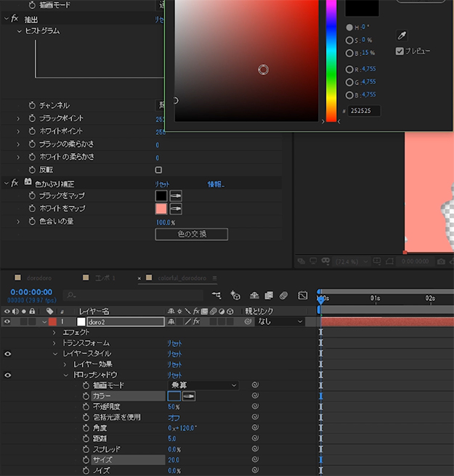The image size is (454, 476).
Task: Expand the トランスフォーム property group
Action: pyautogui.click(x=54, y=342)
